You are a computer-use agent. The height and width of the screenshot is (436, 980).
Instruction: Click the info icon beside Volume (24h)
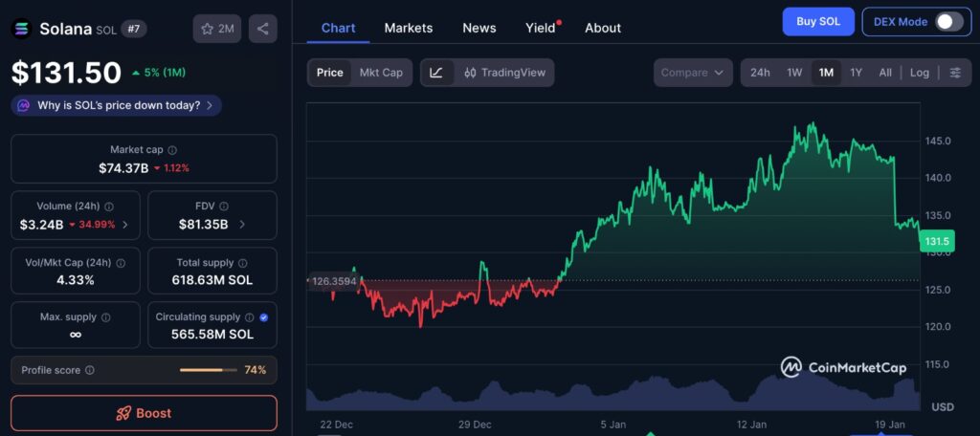click(109, 207)
